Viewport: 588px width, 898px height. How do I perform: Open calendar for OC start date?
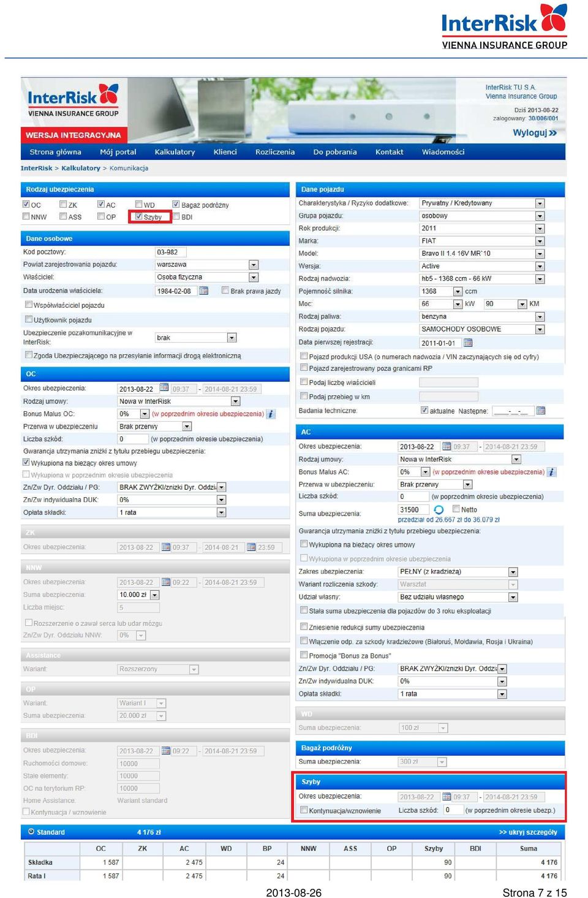164,388
